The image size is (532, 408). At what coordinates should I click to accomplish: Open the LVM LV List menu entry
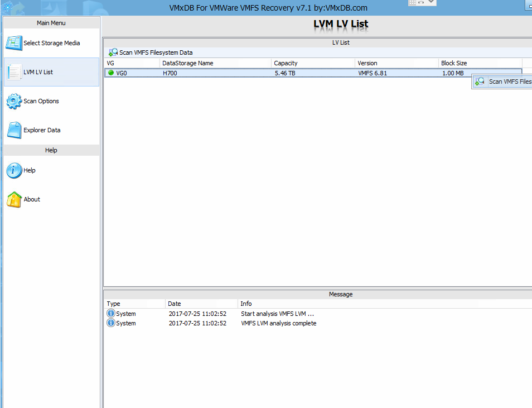(x=51, y=72)
